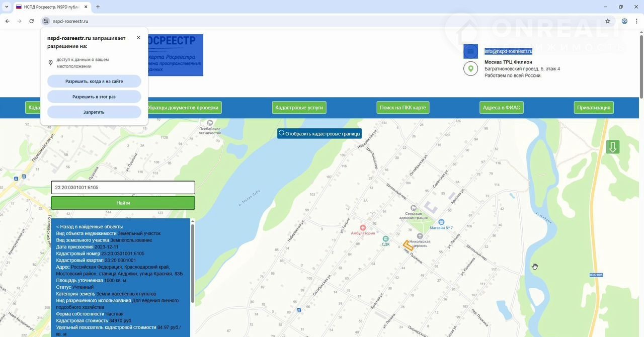Screen dimensions: 644x337
Task: Click the Амбулатория medical marker on the map
Action: tap(362, 228)
